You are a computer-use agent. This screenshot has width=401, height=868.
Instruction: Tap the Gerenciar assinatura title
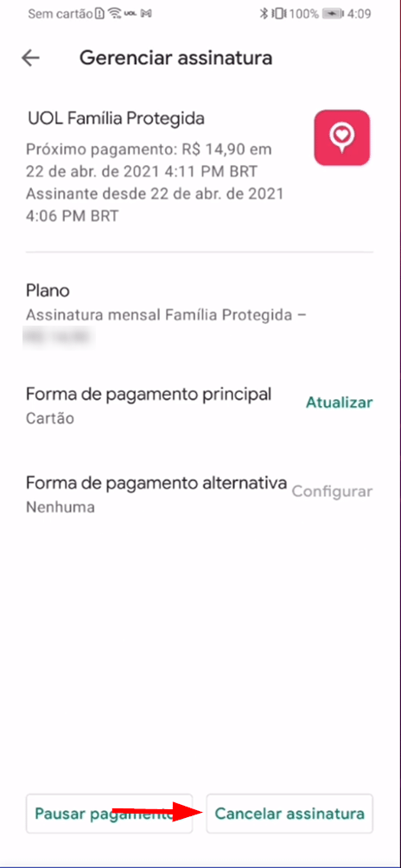coord(175,58)
